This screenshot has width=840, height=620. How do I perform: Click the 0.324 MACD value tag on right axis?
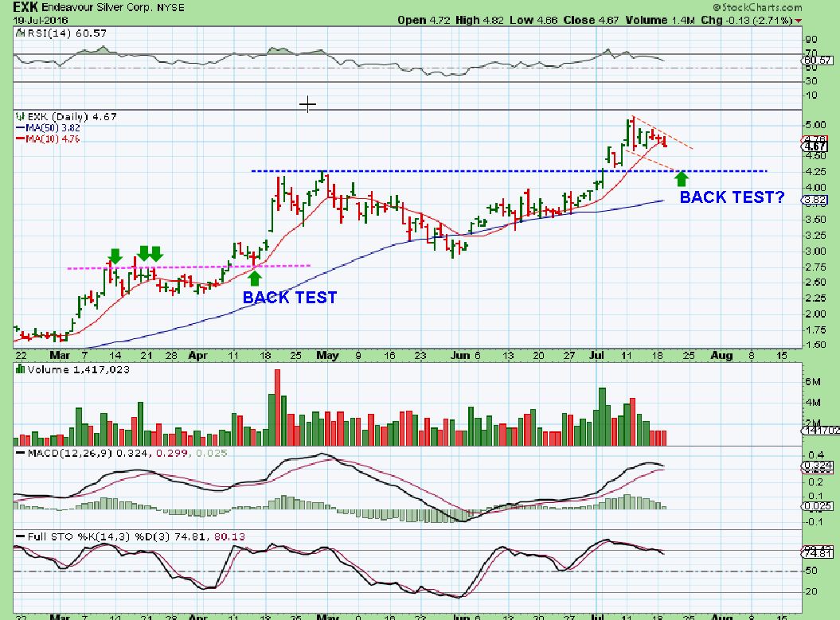coord(818,466)
